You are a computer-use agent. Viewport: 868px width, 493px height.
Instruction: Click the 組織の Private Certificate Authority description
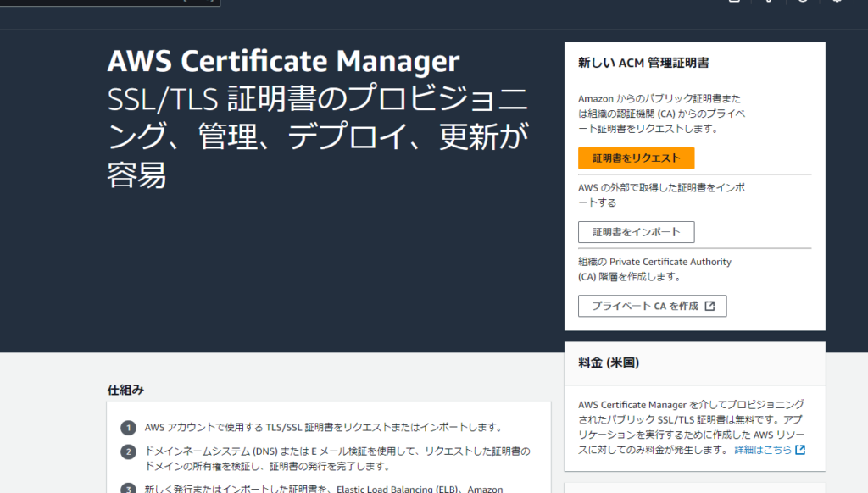[x=655, y=269]
